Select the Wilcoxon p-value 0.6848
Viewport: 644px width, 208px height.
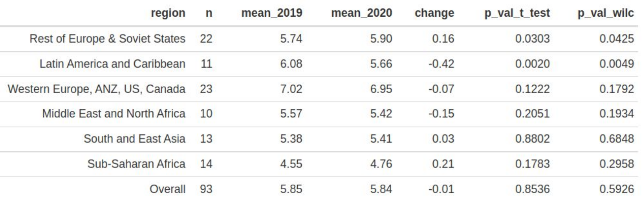click(617, 139)
